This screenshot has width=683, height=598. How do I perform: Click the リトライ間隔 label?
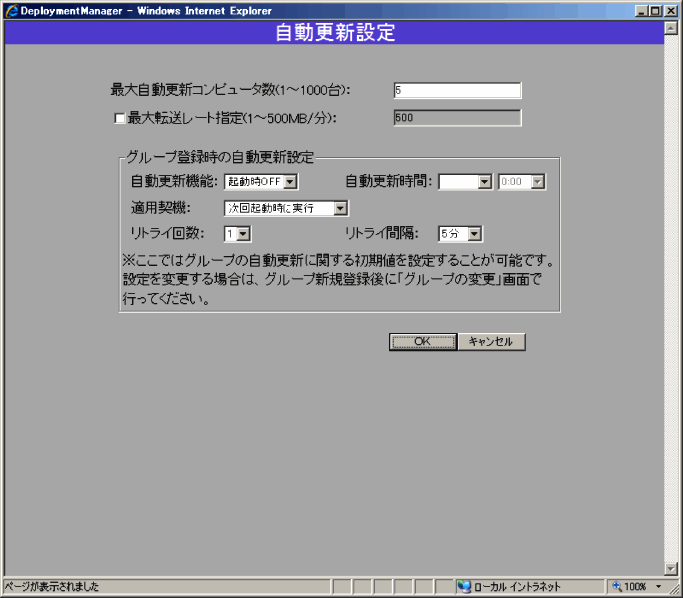coord(382,233)
